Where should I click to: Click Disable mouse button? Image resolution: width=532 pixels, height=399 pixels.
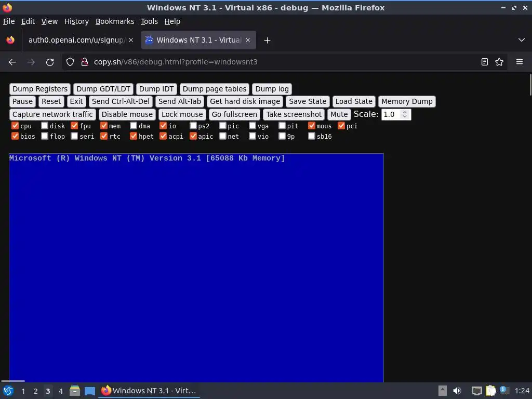coord(127,114)
